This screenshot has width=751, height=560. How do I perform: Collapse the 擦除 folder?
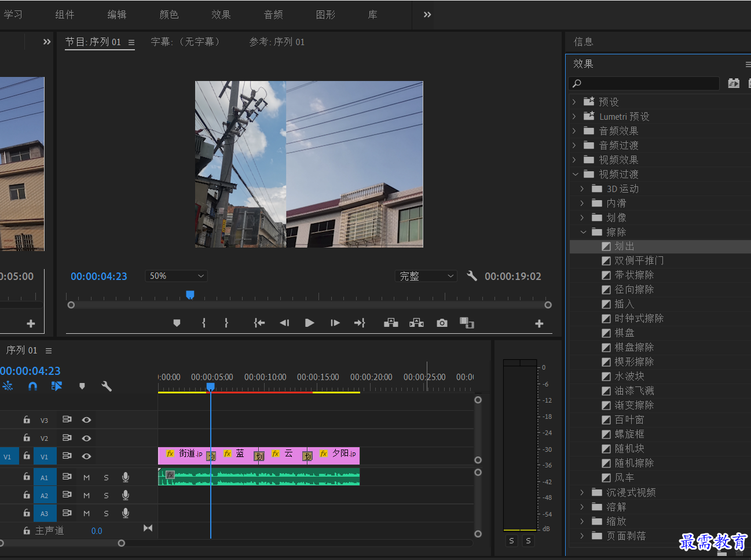pyautogui.click(x=583, y=232)
